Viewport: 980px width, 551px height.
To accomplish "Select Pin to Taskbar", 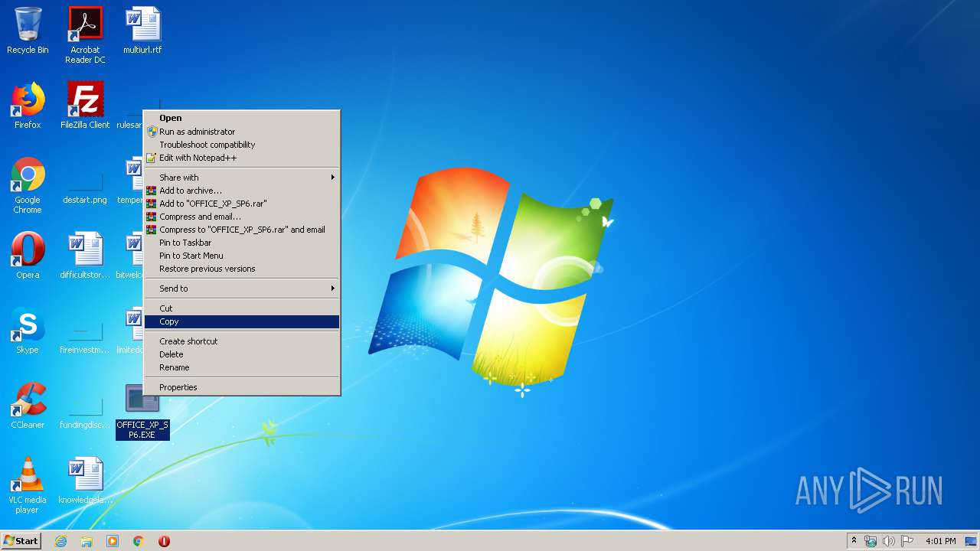I will (x=242, y=243).
